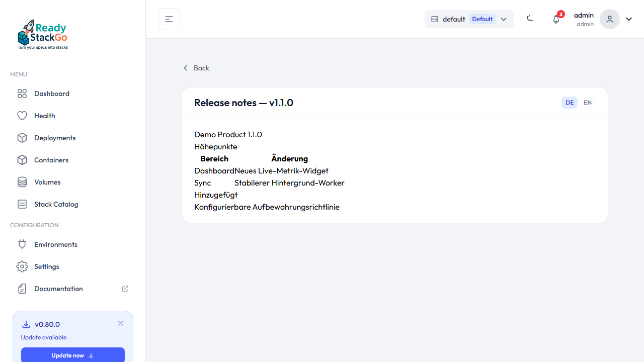Click the Containers box icon

click(x=22, y=160)
